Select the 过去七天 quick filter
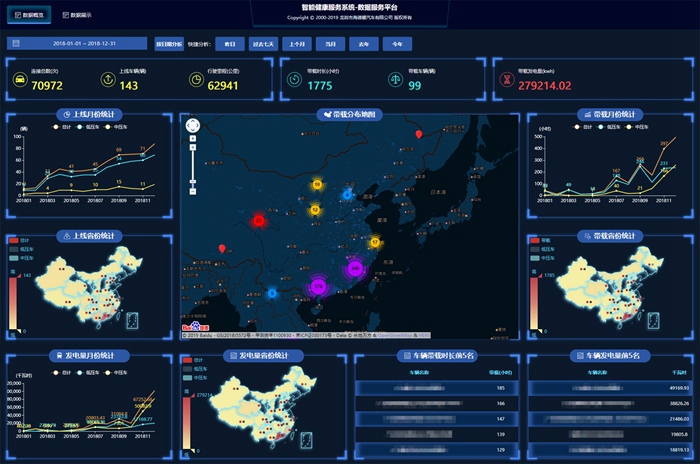Screen dimensions: 700x464 coord(264,44)
